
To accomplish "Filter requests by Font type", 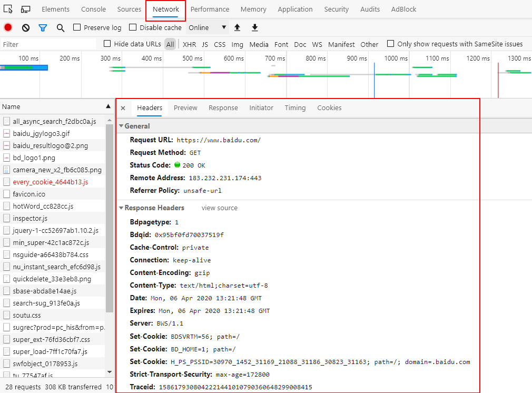I will [x=281, y=44].
